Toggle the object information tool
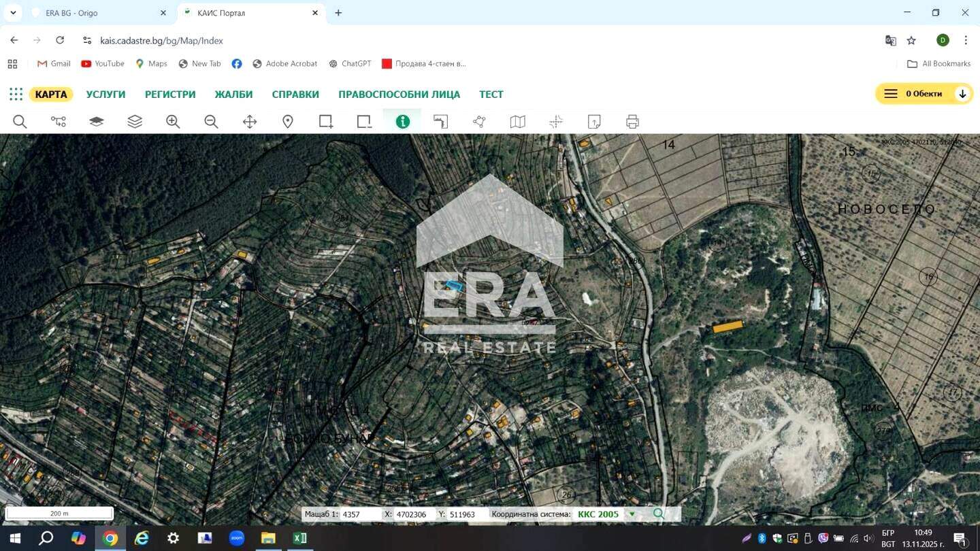The height and width of the screenshot is (551, 980). click(x=403, y=122)
